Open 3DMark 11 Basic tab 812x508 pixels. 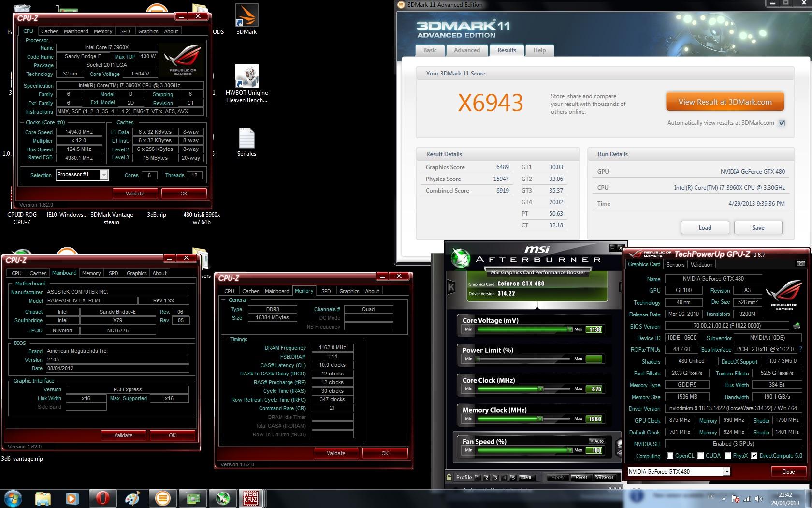click(430, 50)
